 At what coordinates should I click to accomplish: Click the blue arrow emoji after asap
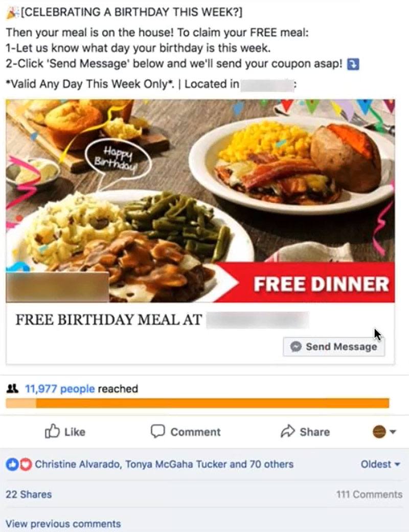353,64
